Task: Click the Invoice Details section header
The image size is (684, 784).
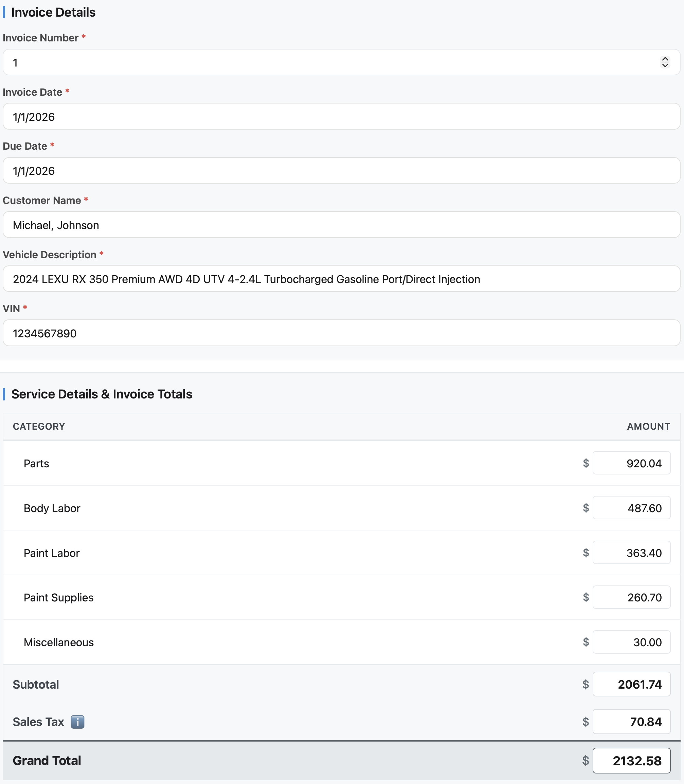Action: pos(53,12)
